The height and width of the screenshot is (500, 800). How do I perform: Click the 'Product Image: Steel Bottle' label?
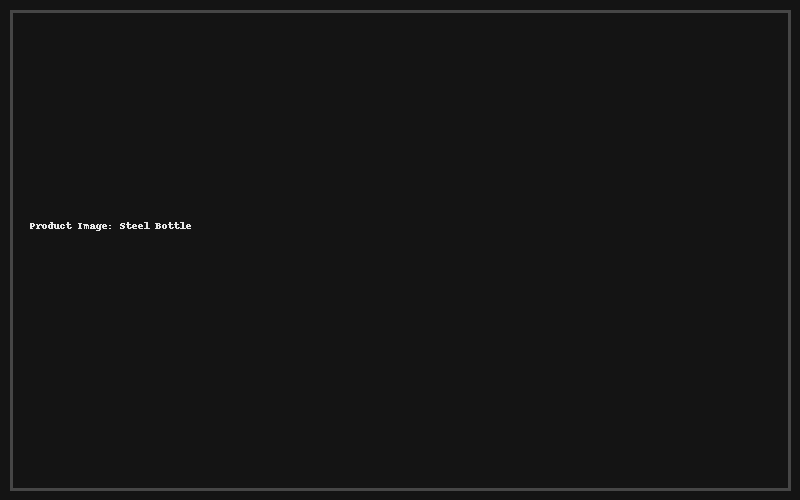(110, 226)
